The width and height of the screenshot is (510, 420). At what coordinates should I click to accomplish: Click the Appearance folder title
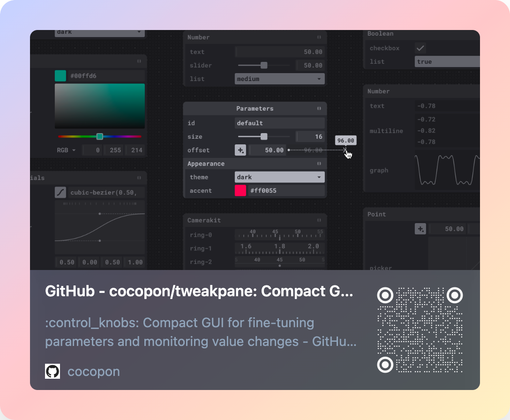click(x=206, y=164)
